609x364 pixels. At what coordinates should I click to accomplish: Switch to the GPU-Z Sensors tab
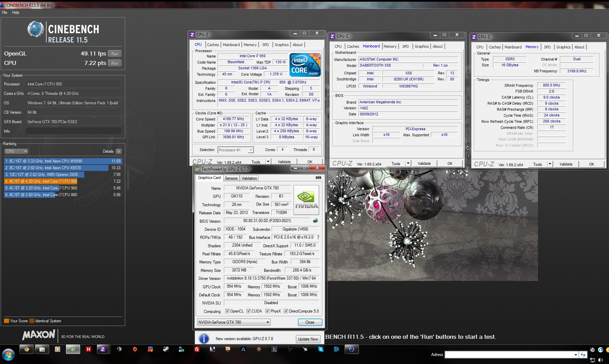[231, 178]
